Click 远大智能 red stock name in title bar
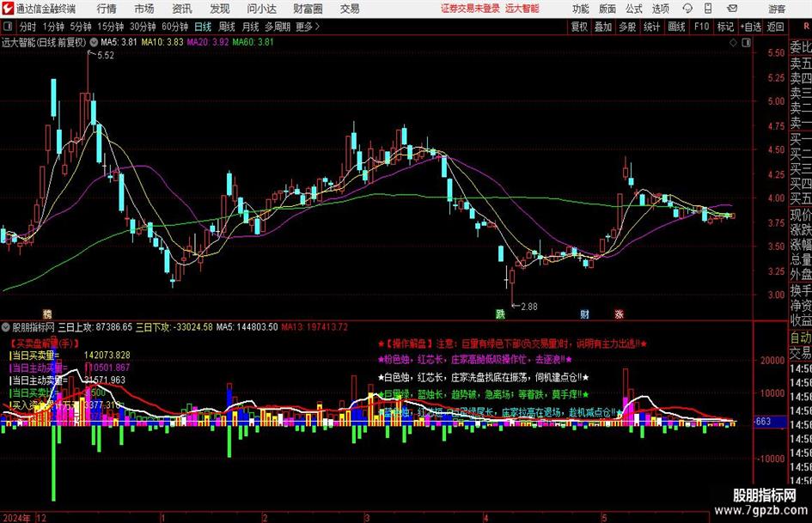812x523 pixels. (522, 9)
